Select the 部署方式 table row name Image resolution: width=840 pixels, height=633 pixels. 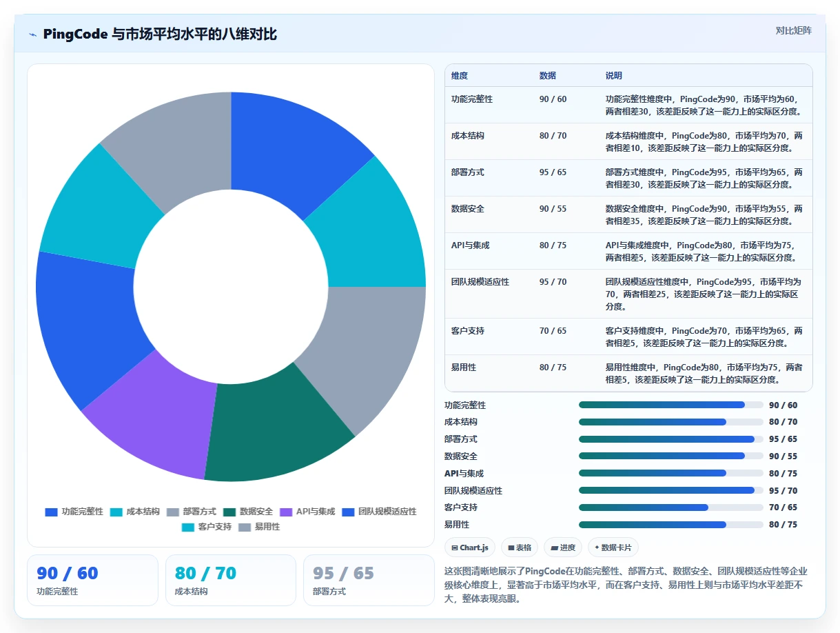[468, 172]
